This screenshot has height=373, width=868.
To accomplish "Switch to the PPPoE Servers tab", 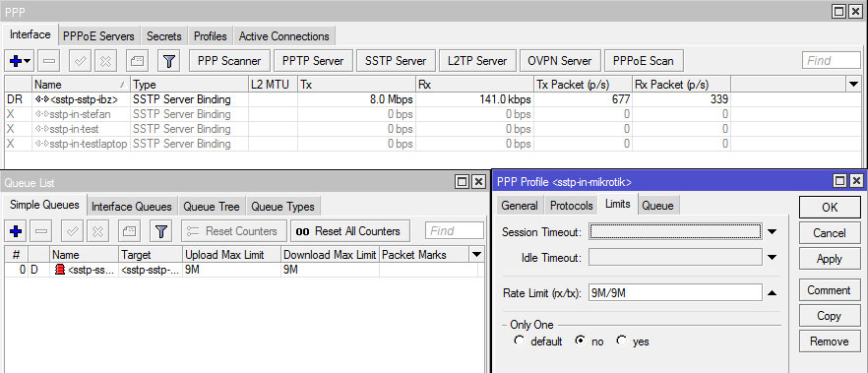I will (98, 36).
